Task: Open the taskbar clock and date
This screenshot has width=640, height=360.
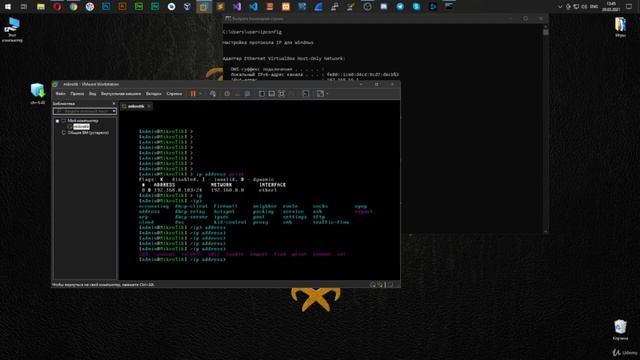Action: [x=611, y=7]
